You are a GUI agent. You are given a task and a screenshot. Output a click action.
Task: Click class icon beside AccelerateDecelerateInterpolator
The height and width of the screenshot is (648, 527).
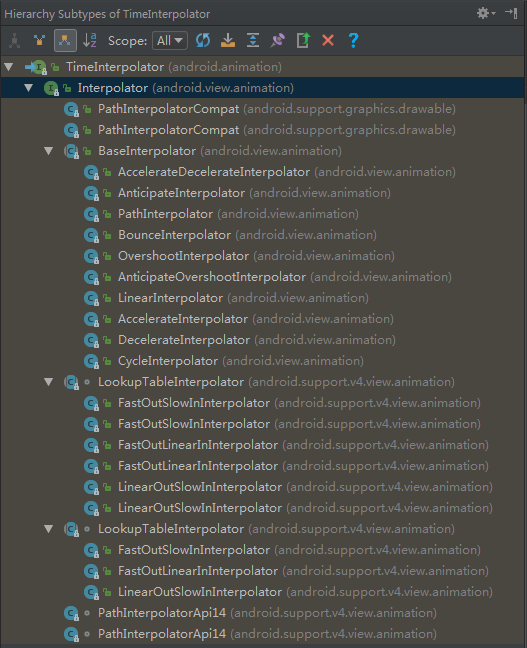tap(91, 172)
